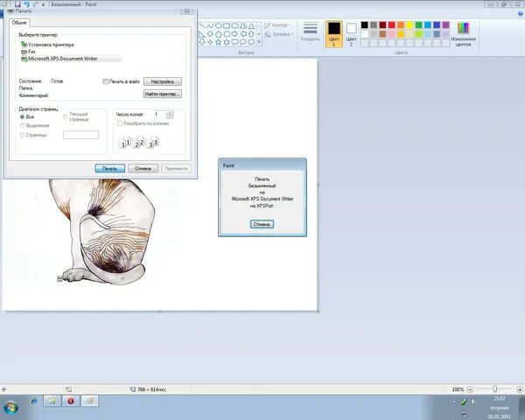The height and width of the screenshot is (420, 525).
Task: Select the Hexagon shape in shapes gallery
Action: (227, 34)
